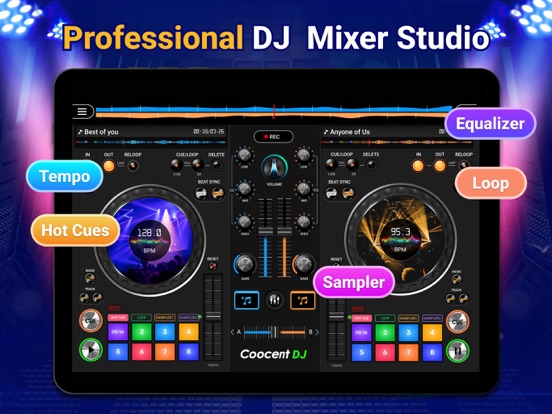Screen dimensions: 552x414
Task: Switch to SAMPLER2 tab on left deck
Action: (188, 318)
